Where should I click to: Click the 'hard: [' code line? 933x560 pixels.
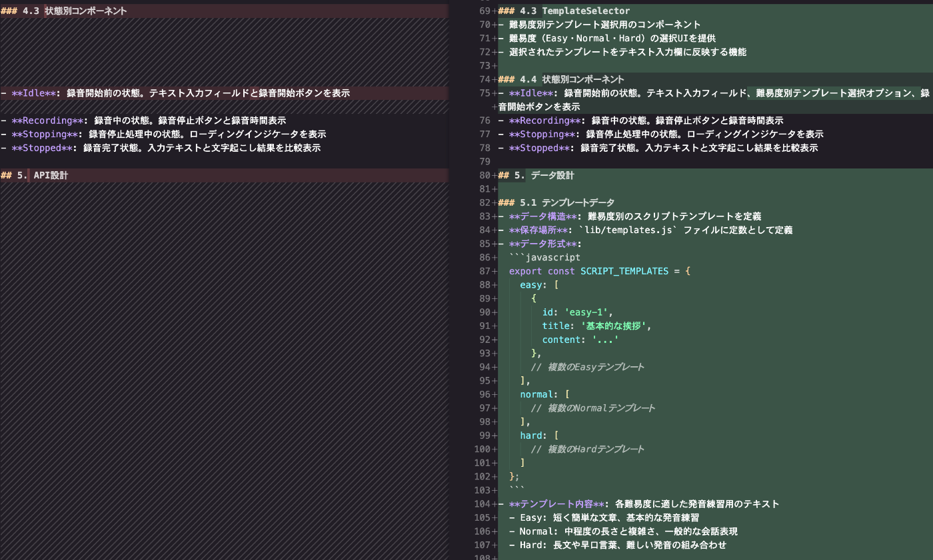(539, 435)
